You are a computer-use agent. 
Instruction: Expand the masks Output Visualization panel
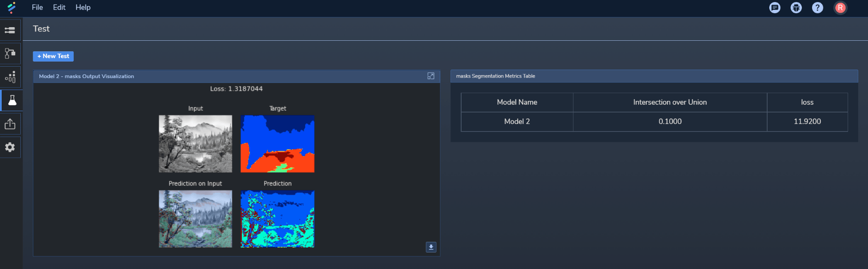tap(431, 76)
